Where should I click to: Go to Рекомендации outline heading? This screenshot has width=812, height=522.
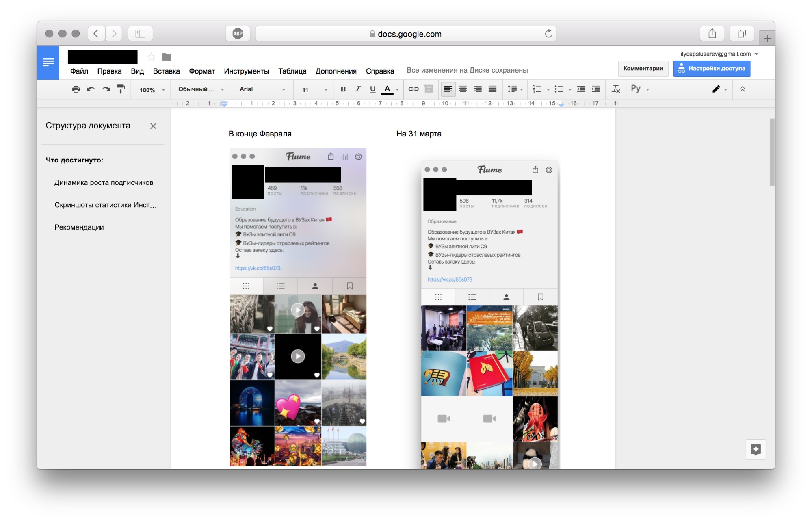[79, 227]
